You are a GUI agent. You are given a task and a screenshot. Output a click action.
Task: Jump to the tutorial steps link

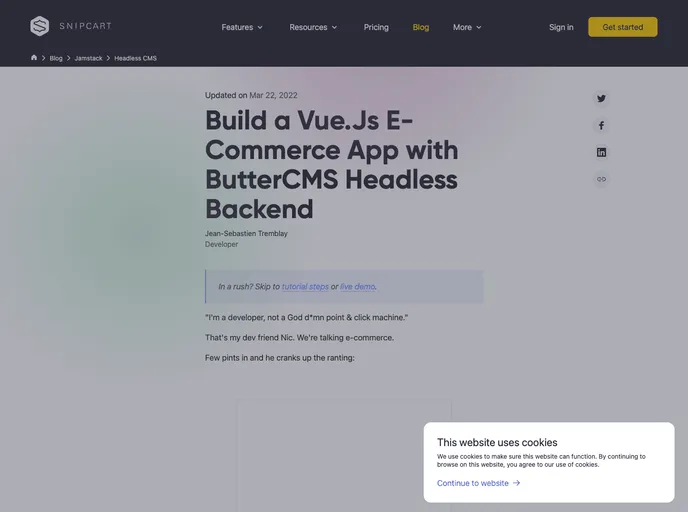coord(305,286)
